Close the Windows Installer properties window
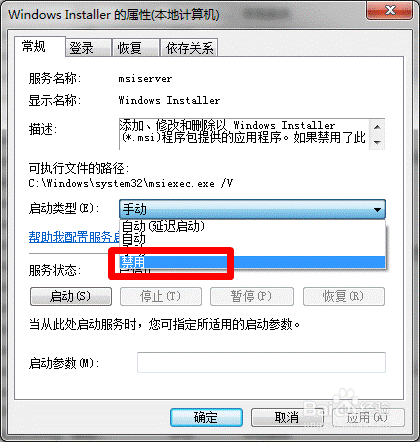Screen dimensions: 420x442 pos(390,10)
